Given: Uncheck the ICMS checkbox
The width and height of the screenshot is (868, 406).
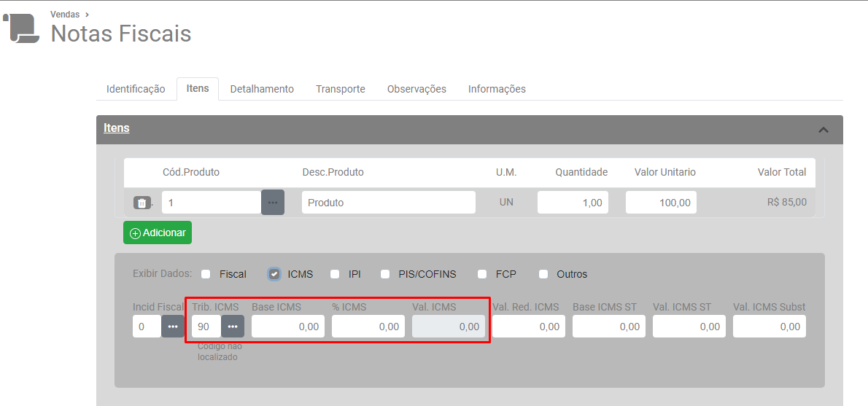Looking at the screenshot, I should pos(274,274).
